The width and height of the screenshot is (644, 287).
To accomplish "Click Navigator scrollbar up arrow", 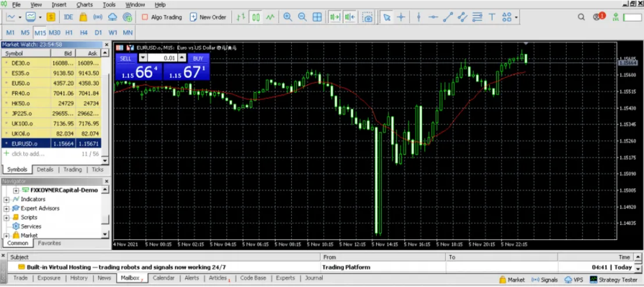I will [x=105, y=190].
